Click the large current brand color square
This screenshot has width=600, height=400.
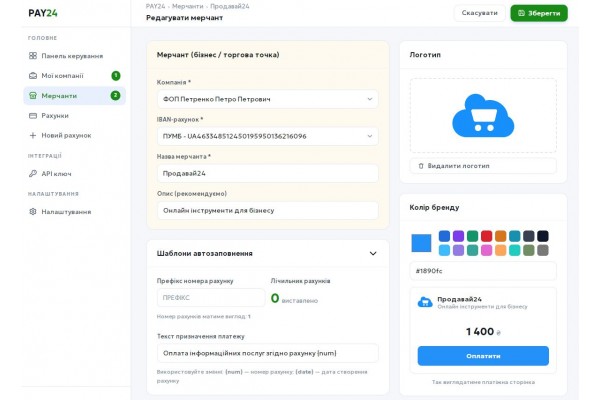[421, 243]
